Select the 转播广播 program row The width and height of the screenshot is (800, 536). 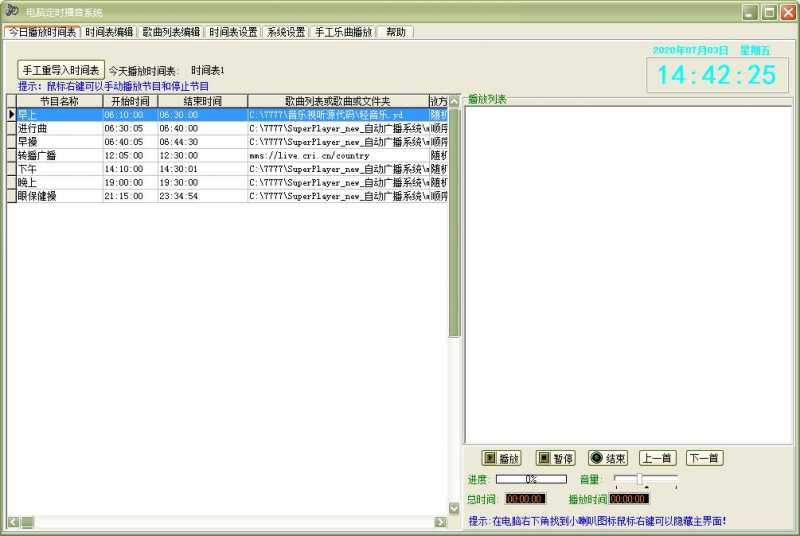tap(227, 155)
